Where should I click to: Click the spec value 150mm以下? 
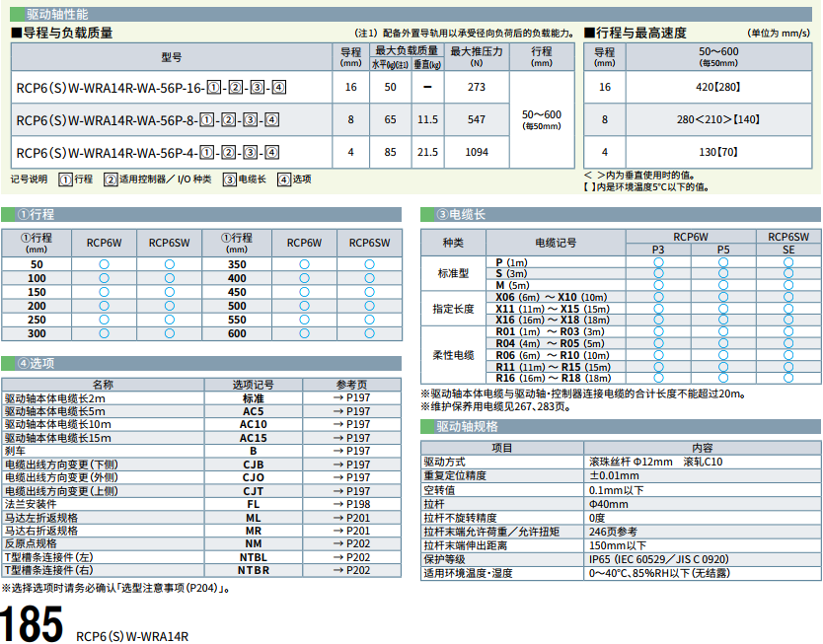(x=618, y=545)
